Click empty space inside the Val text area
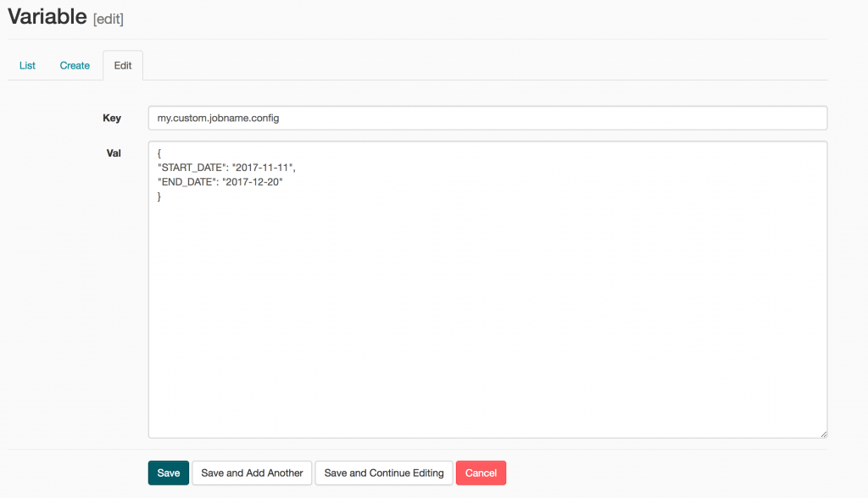 (487, 322)
